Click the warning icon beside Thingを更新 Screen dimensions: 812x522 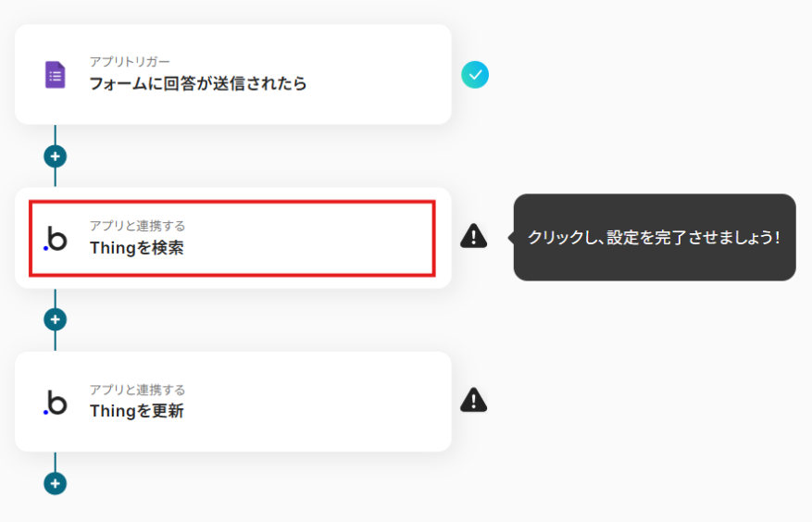click(474, 400)
